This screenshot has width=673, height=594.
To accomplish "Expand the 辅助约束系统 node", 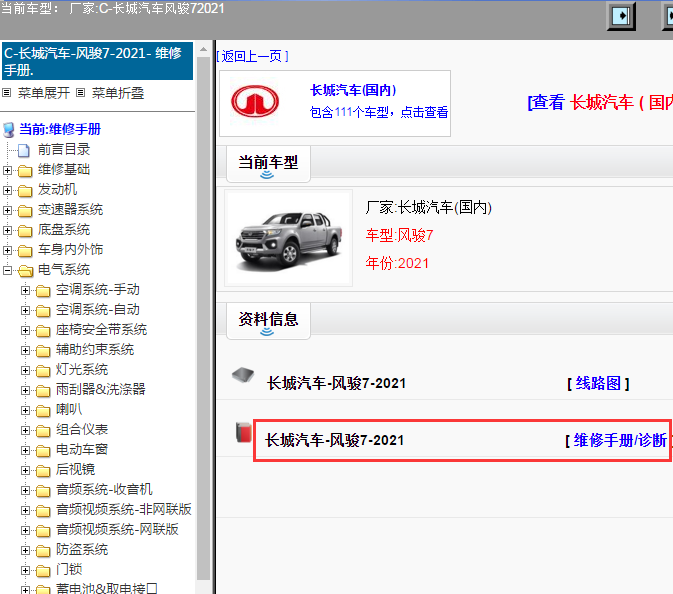I will click(25, 350).
